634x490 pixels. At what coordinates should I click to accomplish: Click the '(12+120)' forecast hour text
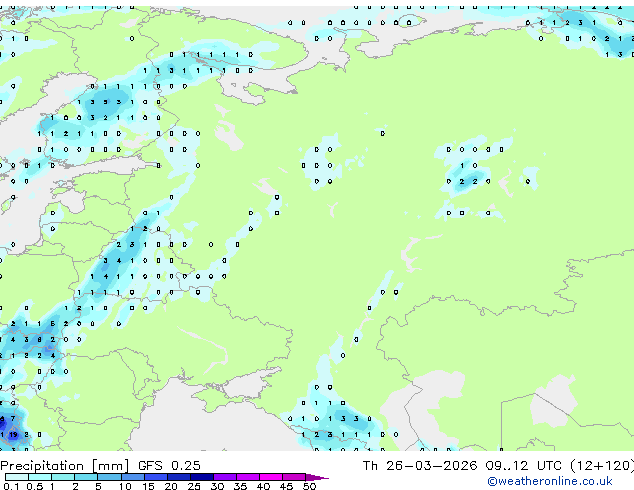[602, 466]
